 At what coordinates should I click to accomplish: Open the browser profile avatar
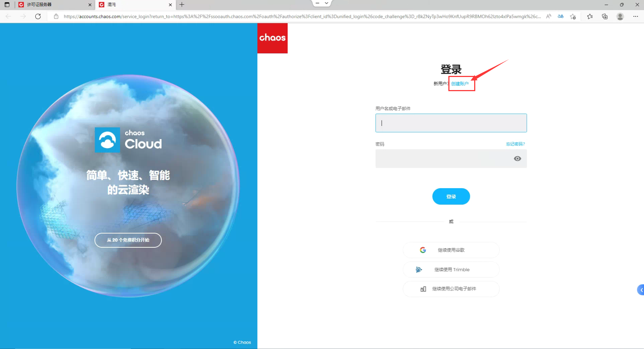[620, 16]
